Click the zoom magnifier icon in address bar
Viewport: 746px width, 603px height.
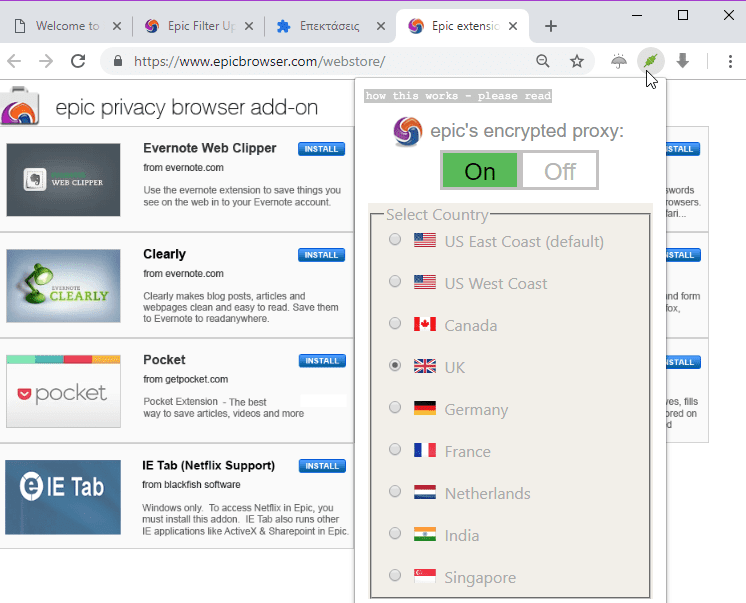543,61
